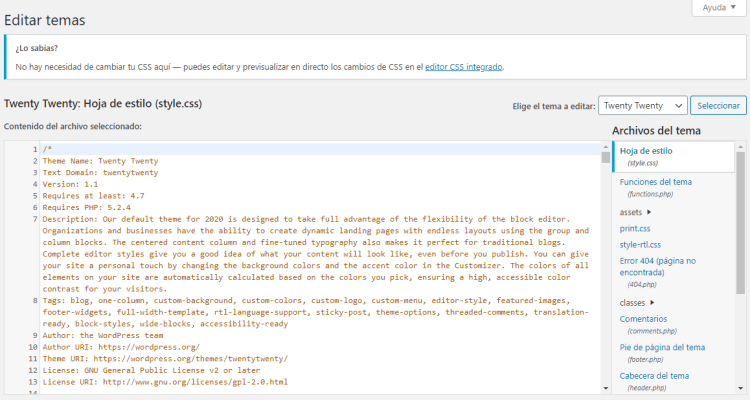Open Funciones del tema (functions.php)
The image size is (750, 400).
655,182
